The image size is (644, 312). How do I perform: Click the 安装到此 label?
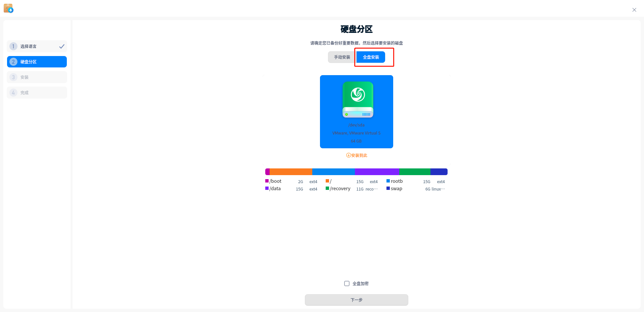coord(359,155)
